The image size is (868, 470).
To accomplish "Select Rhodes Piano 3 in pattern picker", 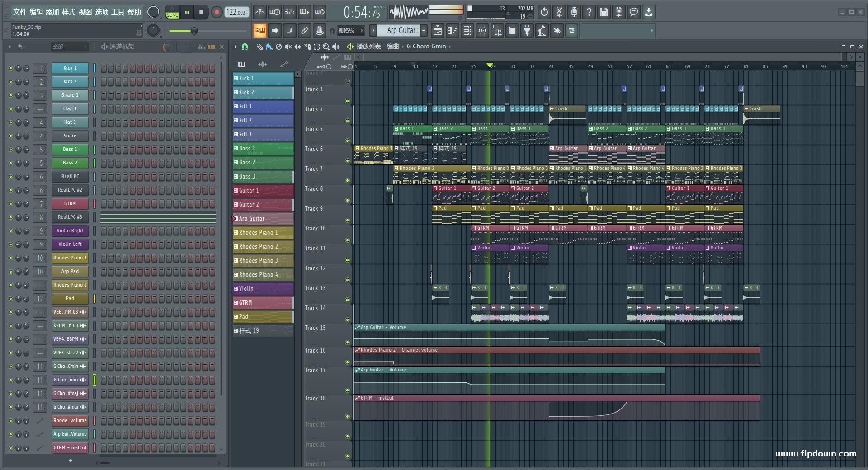I will point(263,260).
